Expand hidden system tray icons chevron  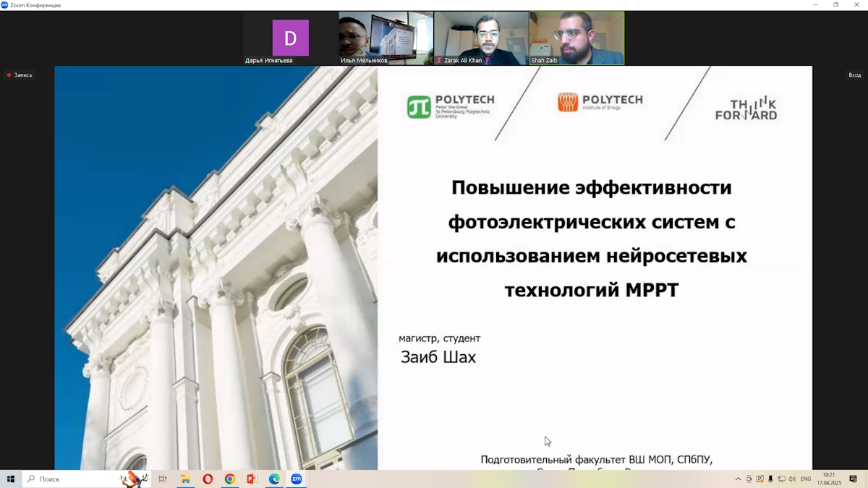[x=738, y=479]
